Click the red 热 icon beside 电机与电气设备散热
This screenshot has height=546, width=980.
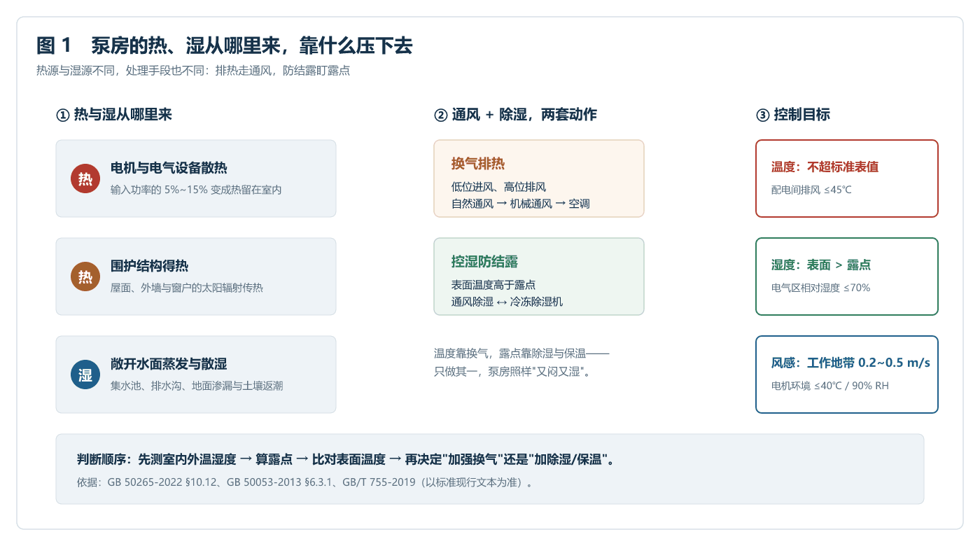click(x=85, y=179)
